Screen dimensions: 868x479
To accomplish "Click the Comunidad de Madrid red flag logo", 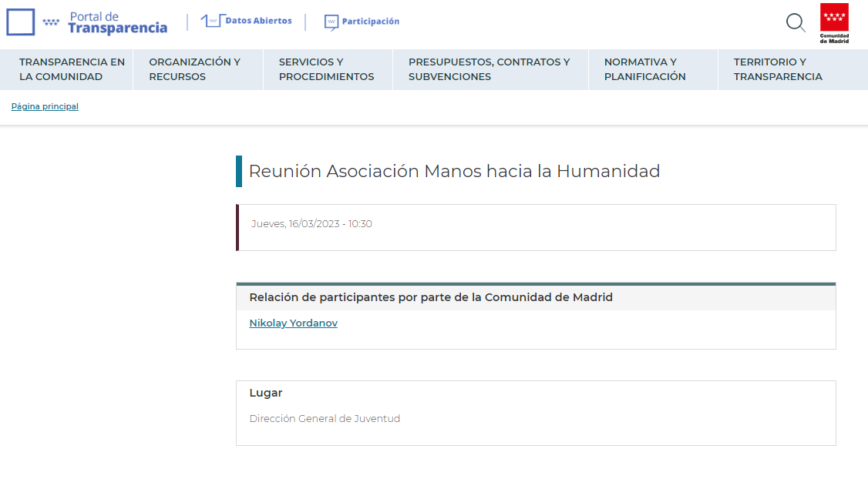I will (834, 23).
